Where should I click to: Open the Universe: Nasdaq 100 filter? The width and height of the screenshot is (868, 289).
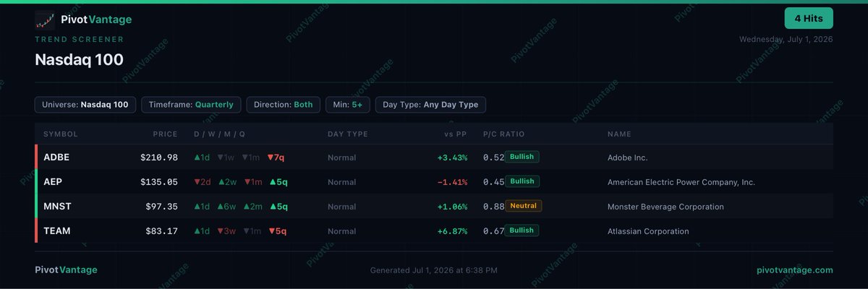(x=85, y=105)
